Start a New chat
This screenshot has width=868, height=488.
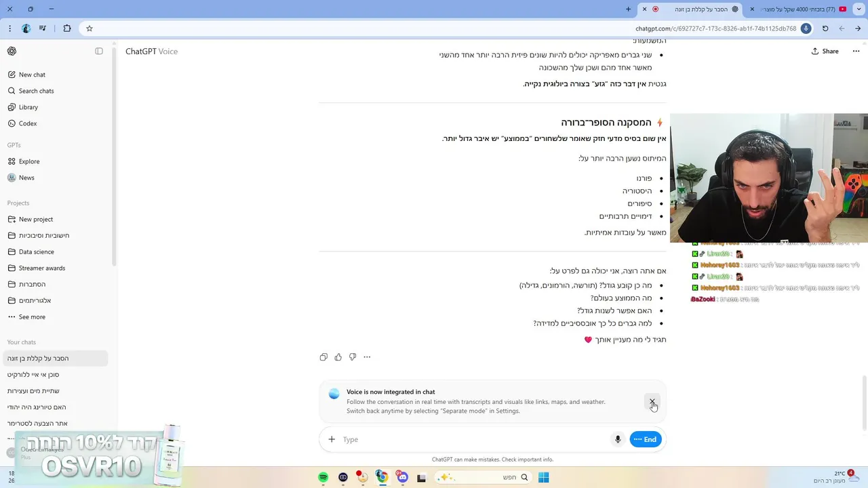pos(56,75)
